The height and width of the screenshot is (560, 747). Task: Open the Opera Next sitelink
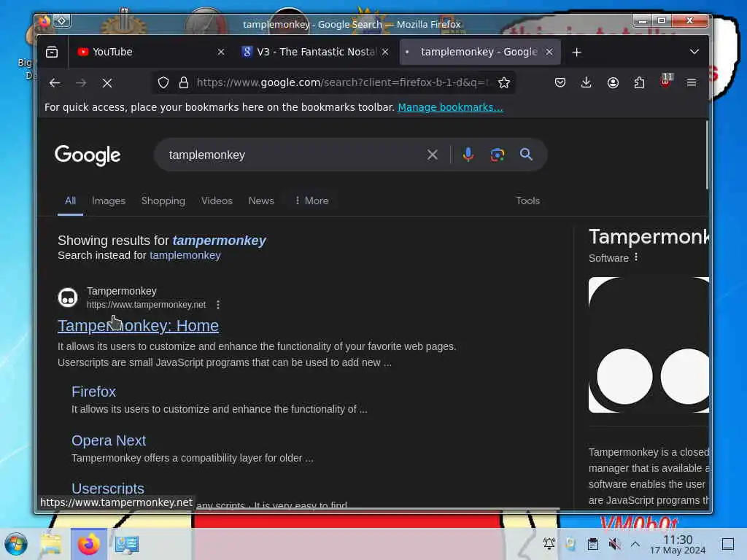click(x=109, y=440)
